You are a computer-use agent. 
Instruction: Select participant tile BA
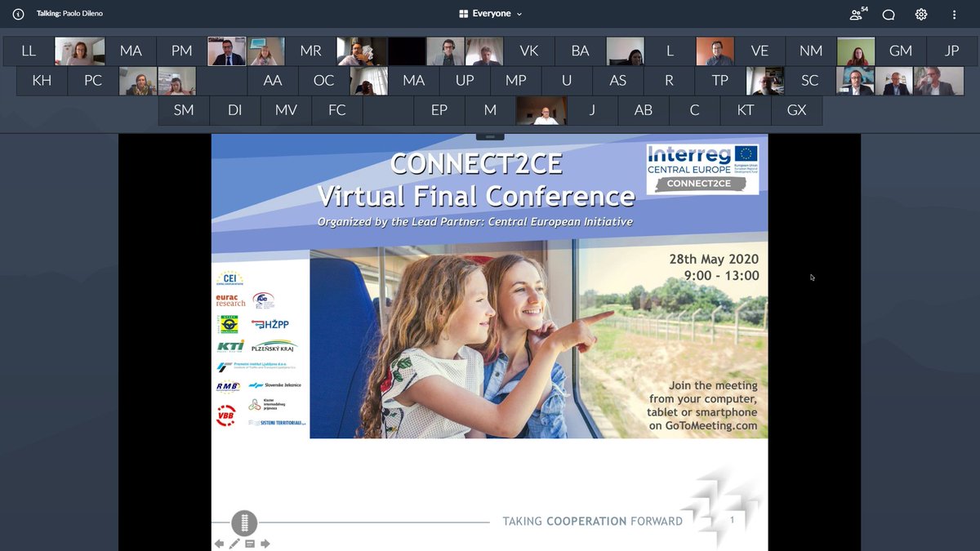(x=580, y=51)
